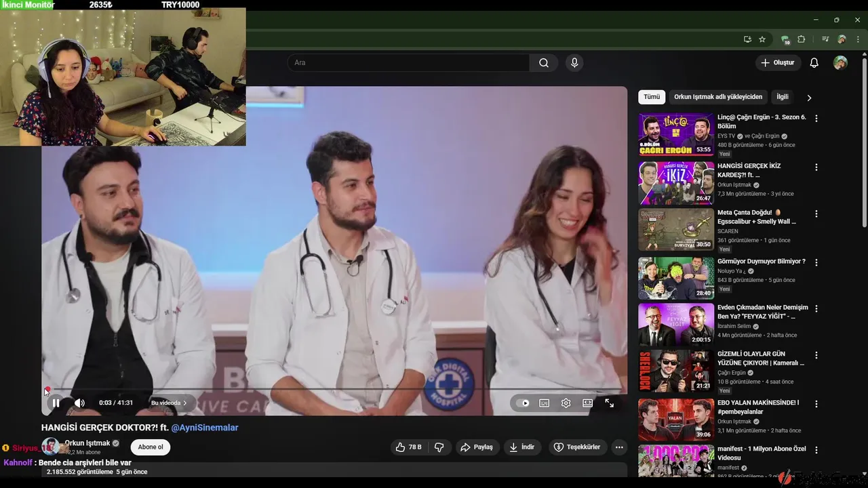Click the Teşekkürler thanks button
Image resolution: width=868 pixels, height=488 pixels.
(576, 447)
